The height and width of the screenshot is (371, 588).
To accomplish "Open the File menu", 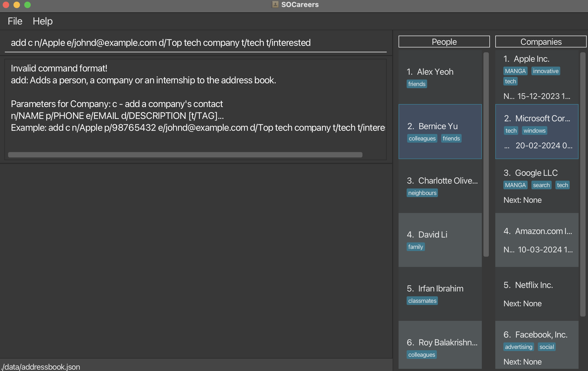I will [x=15, y=21].
